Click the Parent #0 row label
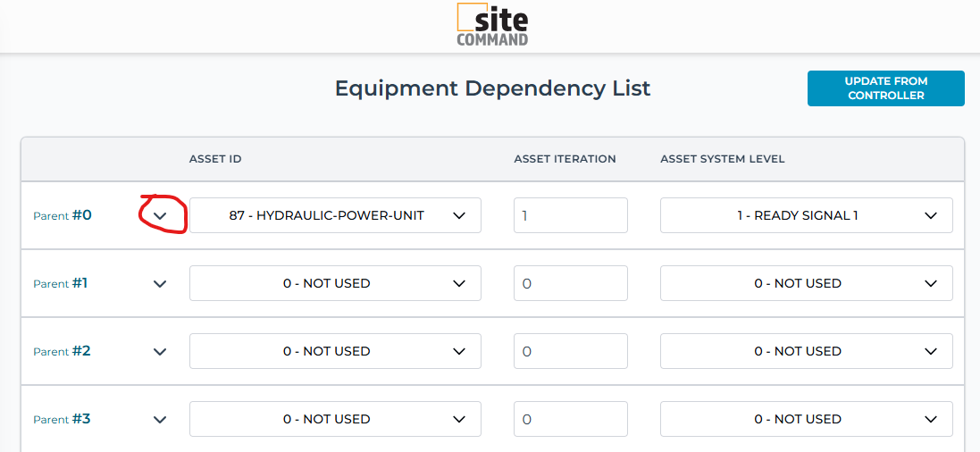The height and width of the screenshot is (452, 980). pos(63,215)
